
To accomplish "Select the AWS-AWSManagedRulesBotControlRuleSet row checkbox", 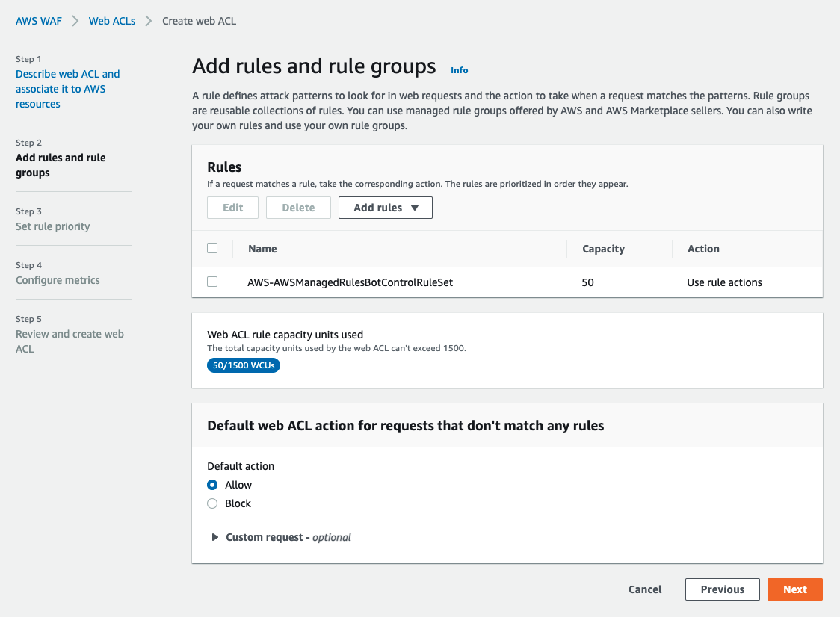I will pyautogui.click(x=211, y=282).
